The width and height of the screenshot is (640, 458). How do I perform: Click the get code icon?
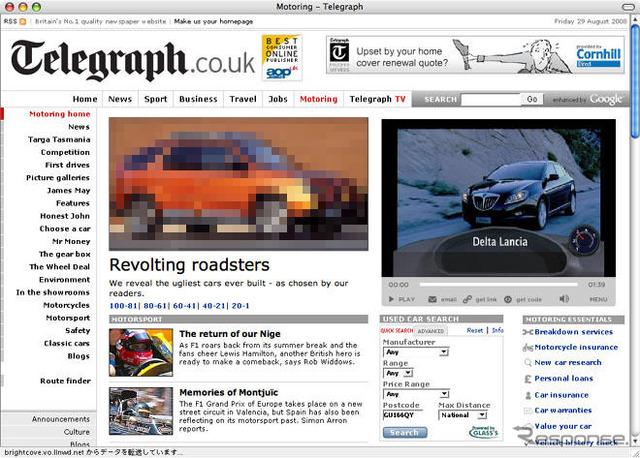(508, 299)
